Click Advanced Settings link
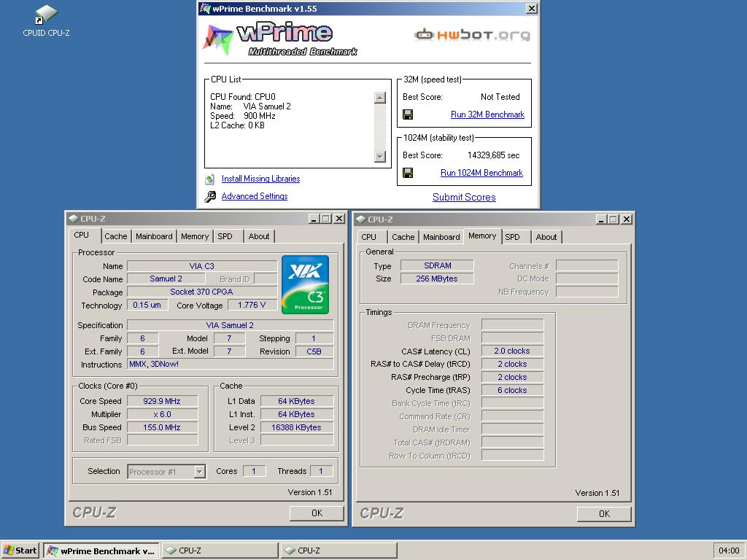 coord(255,196)
